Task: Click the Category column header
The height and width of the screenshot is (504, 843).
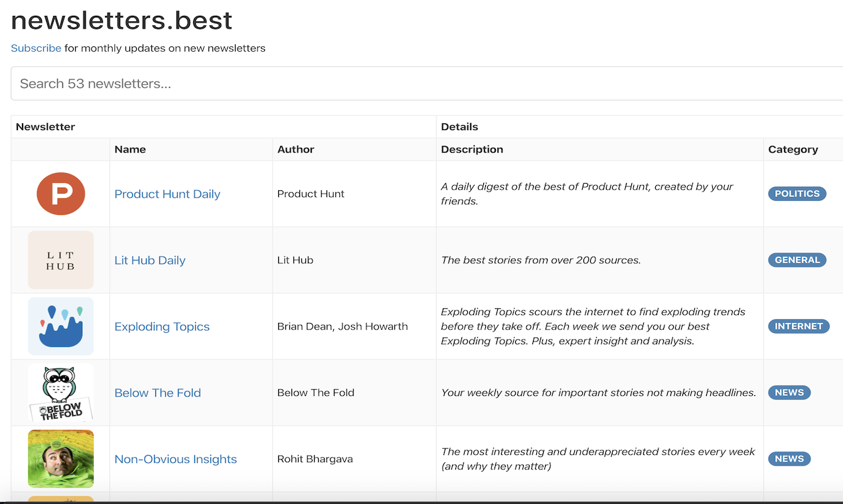Action: click(x=793, y=149)
